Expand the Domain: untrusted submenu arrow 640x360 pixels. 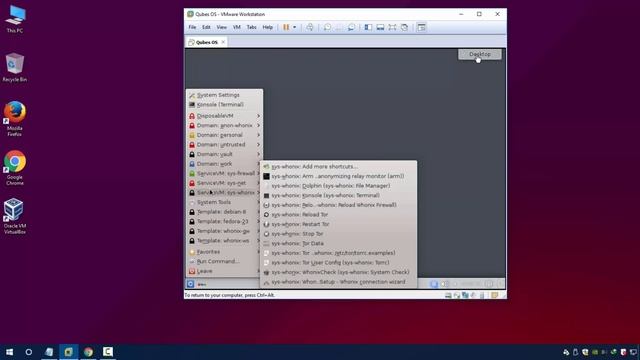click(x=258, y=145)
